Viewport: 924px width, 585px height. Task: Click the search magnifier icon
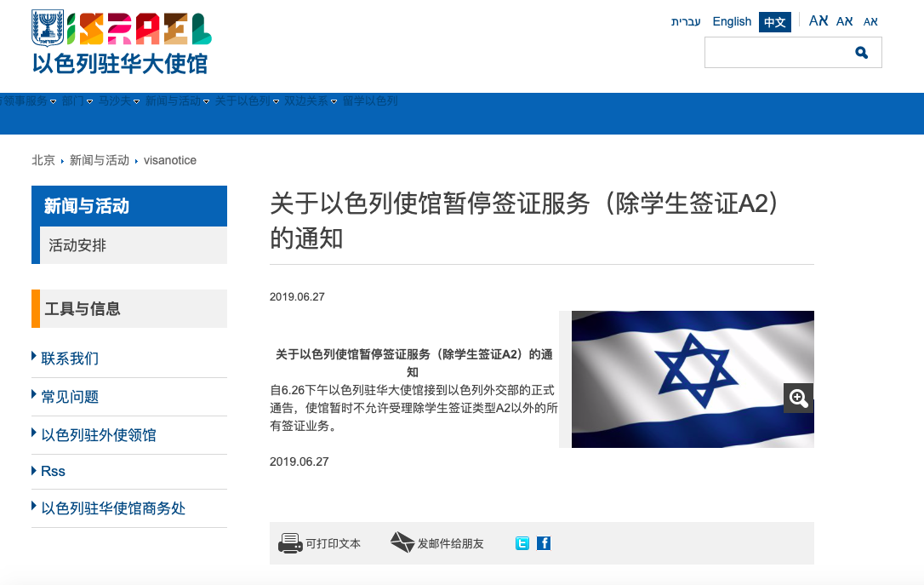pyautogui.click(x=861, y=53)
